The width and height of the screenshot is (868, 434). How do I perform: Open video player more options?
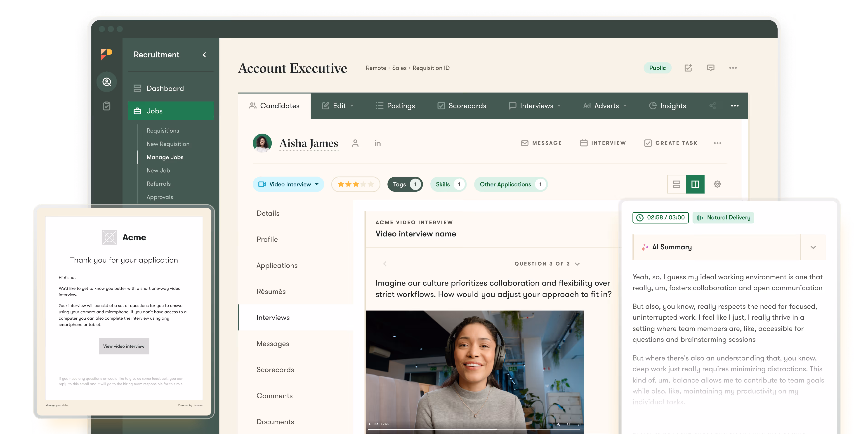pos(578,424)
